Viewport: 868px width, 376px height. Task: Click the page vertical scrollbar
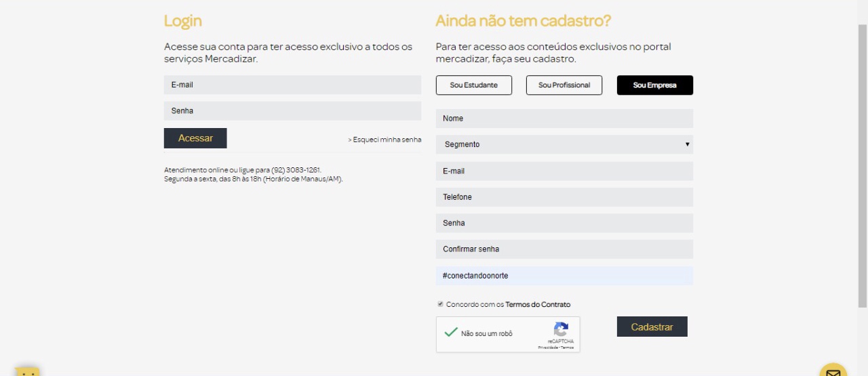click(x=863, y=163)
